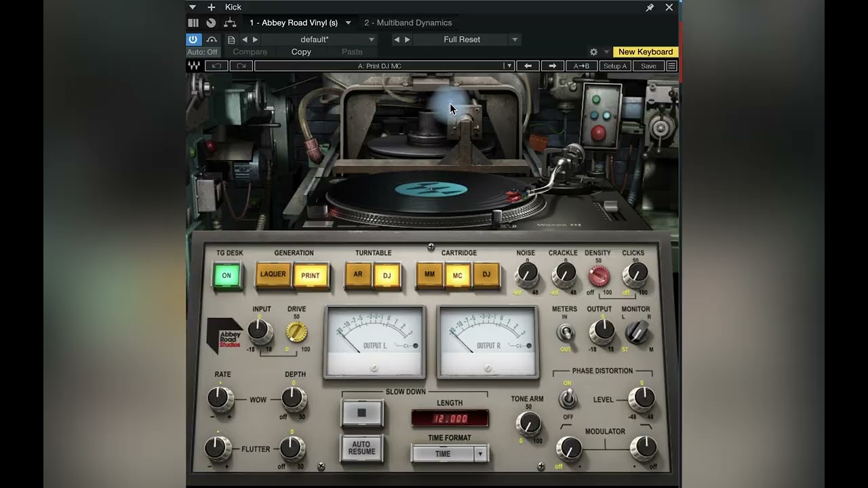Click the pin window icon
Screen dimensions: 868x488
(649, 7)
